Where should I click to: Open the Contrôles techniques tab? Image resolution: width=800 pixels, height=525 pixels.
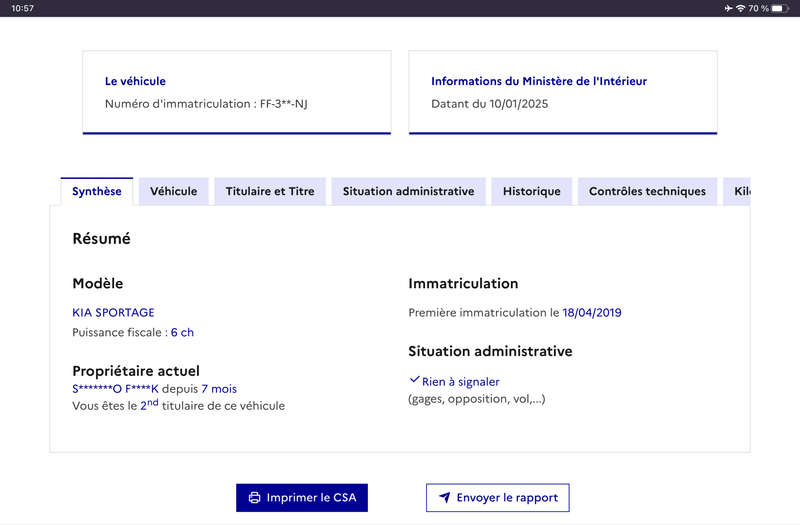coord(647,191)
